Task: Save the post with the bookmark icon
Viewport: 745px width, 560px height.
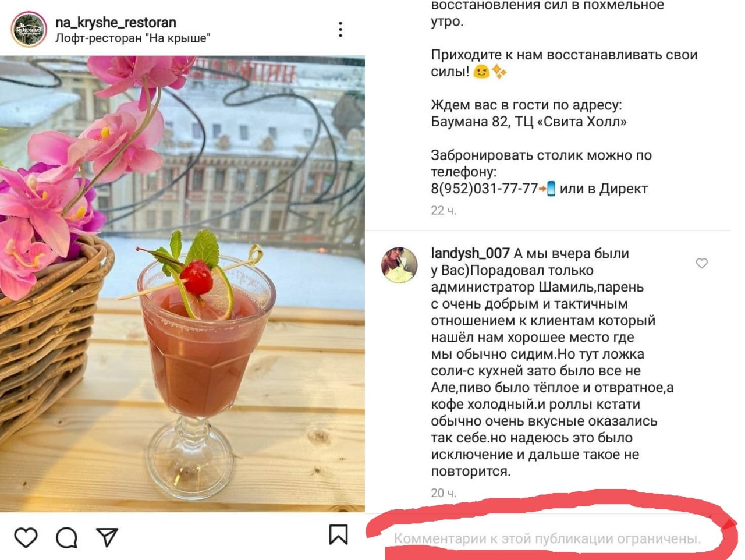Action: (338, 534)
